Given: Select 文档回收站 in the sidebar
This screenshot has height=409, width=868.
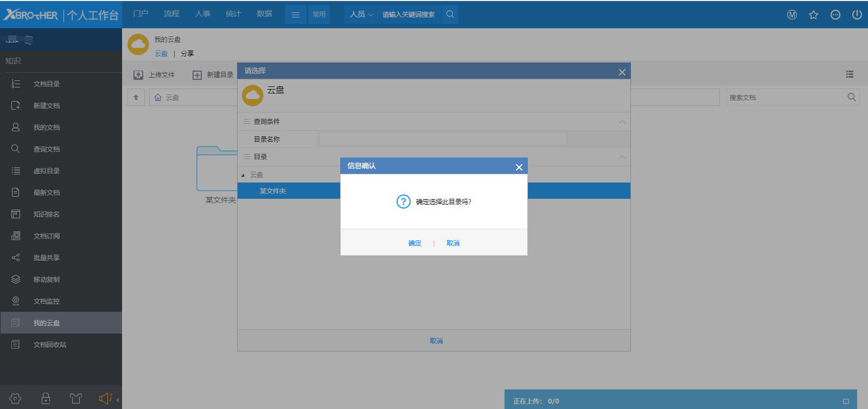Looking at the screenshot, I should tap(50, 344).
